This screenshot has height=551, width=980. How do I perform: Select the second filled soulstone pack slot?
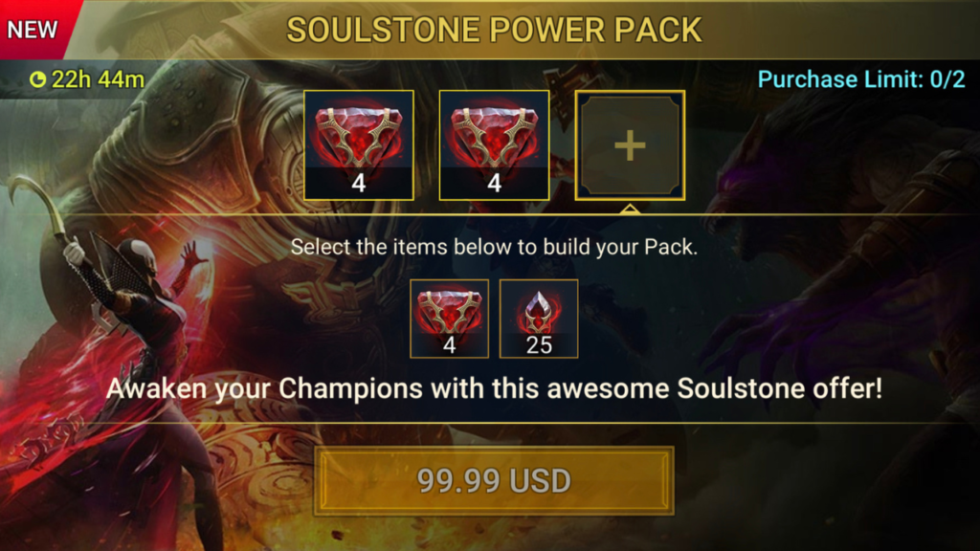[495, 145]
